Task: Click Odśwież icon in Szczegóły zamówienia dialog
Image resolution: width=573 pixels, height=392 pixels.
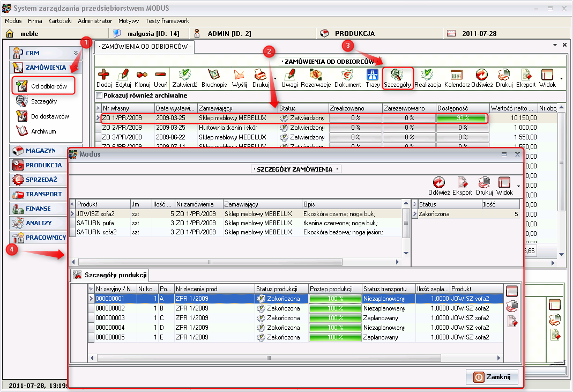Action: click(x=439, y=183)
